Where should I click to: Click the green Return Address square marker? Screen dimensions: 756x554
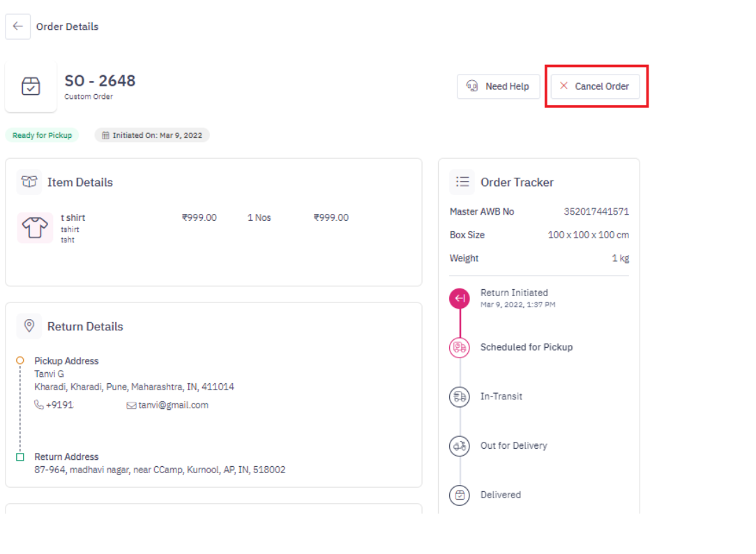point(20,456)
